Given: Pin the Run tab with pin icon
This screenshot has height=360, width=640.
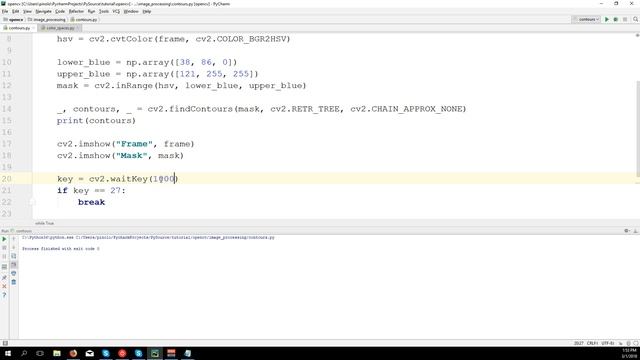Looking at the screenshot, I should click(x=4, y=277).
